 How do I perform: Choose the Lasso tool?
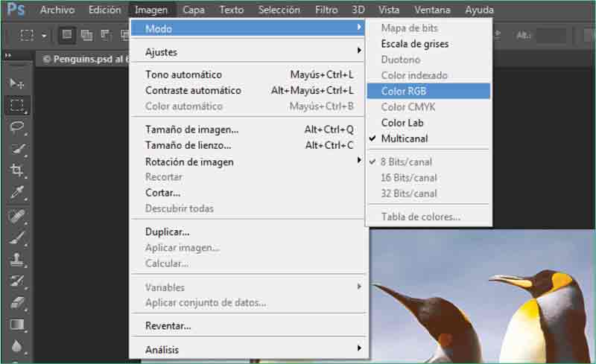point(17,127)
